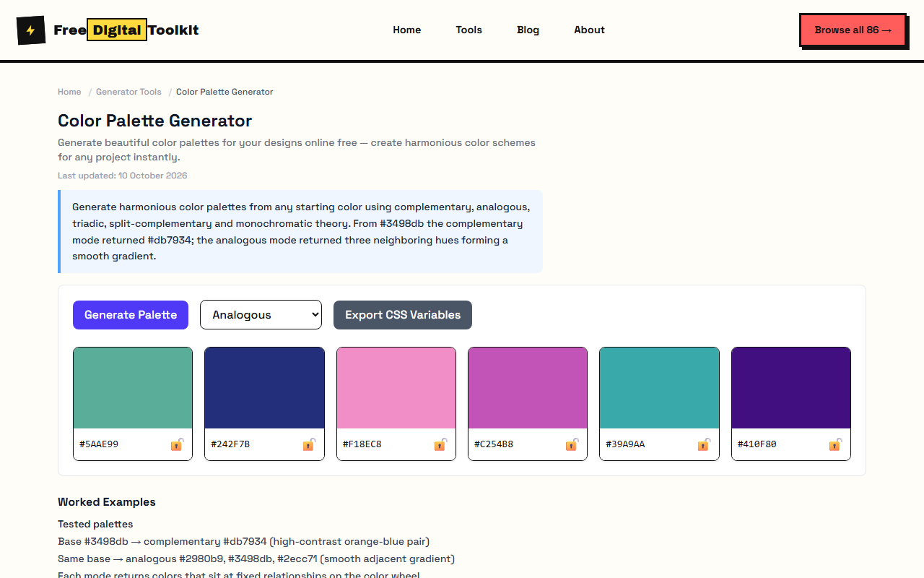
Task: Toggle the lock on swatch #5AAE99
Action: pyautogui.click(x=177, y=444)
